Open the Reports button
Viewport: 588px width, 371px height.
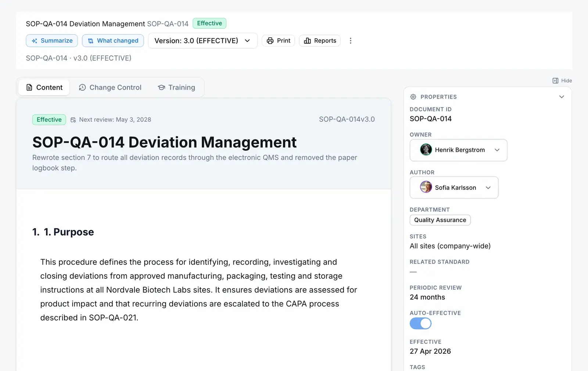pyautogui.click(x=320, y=40)
